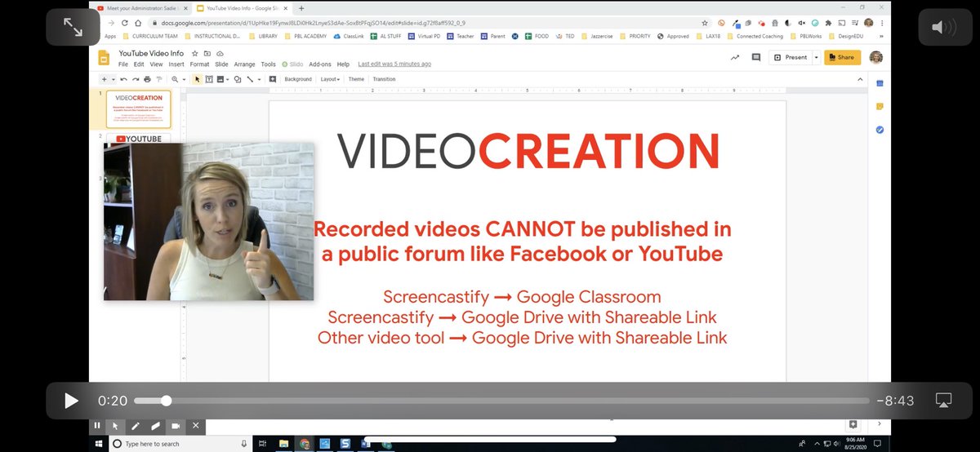Open the Insert menu
Viewport: 980px width, 452px height.
point(176,64)
